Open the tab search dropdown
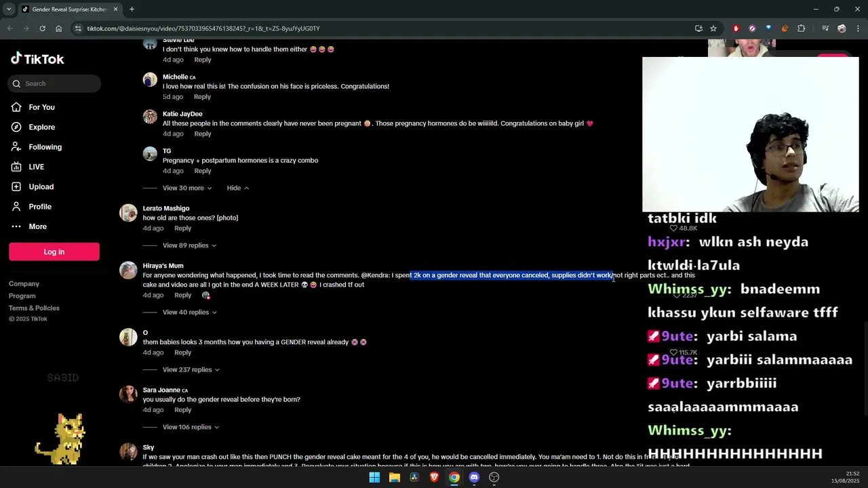 (9, 9)
